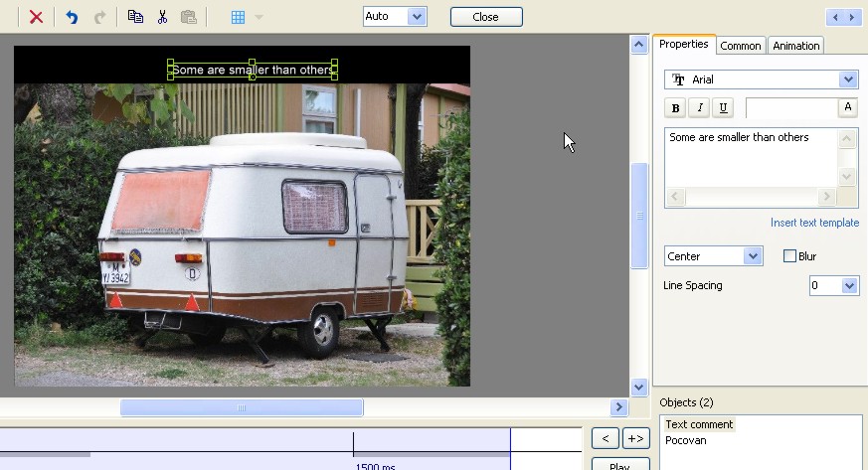Toggle Underline text formatting
This screenshot has width=868, height=470.
click(x=723, y=108)
